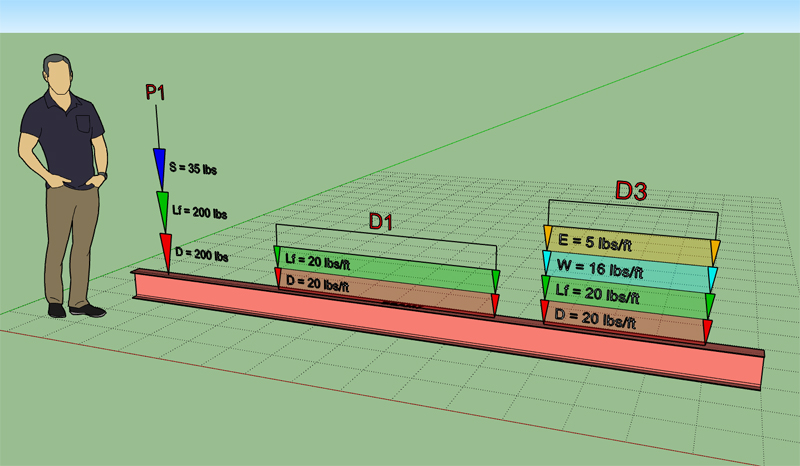Click the red D = 200 lbs arrow

(166, 253)
